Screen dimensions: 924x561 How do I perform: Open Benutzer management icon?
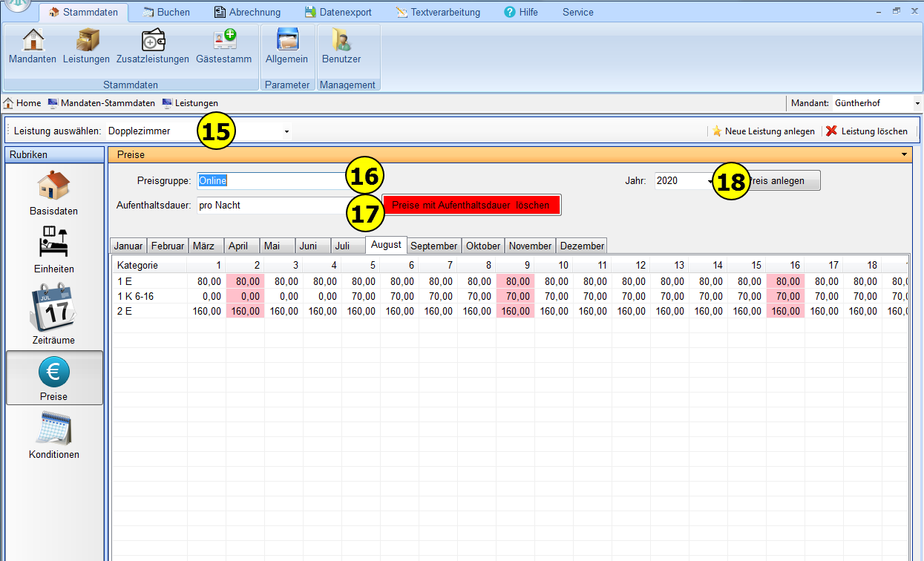pos(341,46)
